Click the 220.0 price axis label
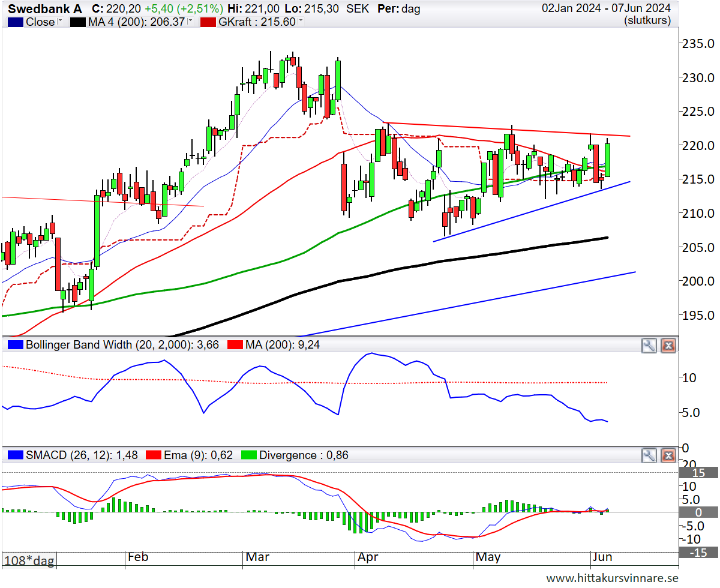Image resolution: width=720 pixels, height=588 pixels. click(697, 145)
